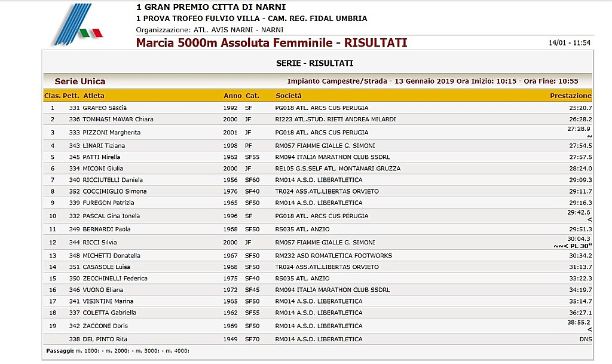The width and height of the screenshot is (612, 364).
Task: Select athlete name 'PATTI Mirella'
Action: [102, 157]
